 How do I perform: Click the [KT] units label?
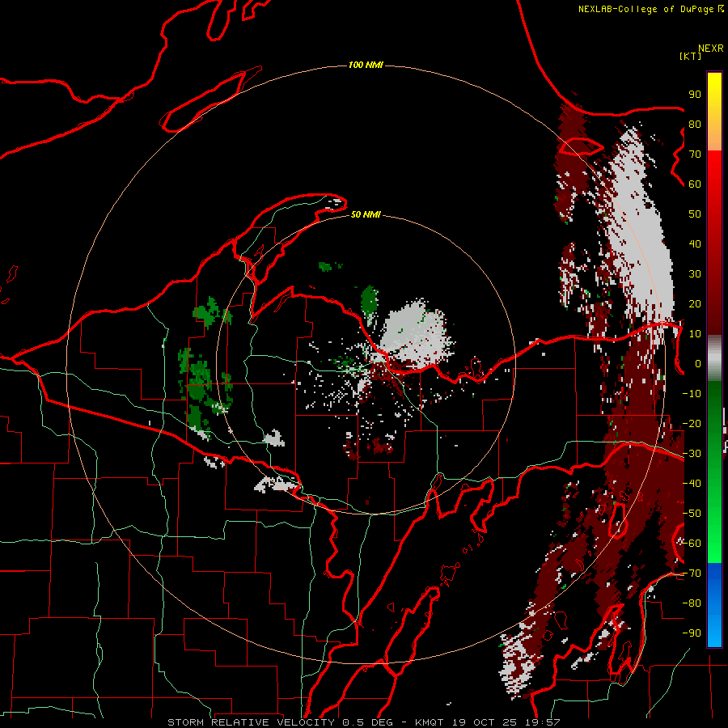point(690,56)
